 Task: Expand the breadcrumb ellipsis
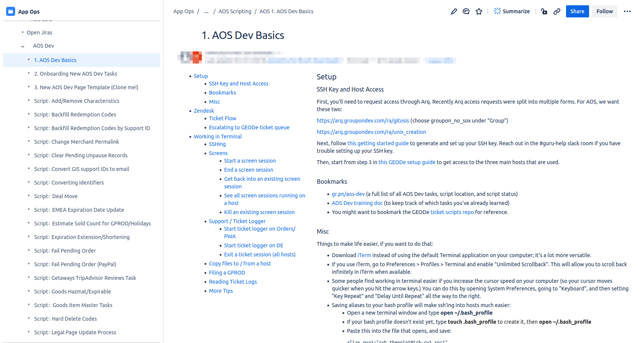[x=206, y=11]
